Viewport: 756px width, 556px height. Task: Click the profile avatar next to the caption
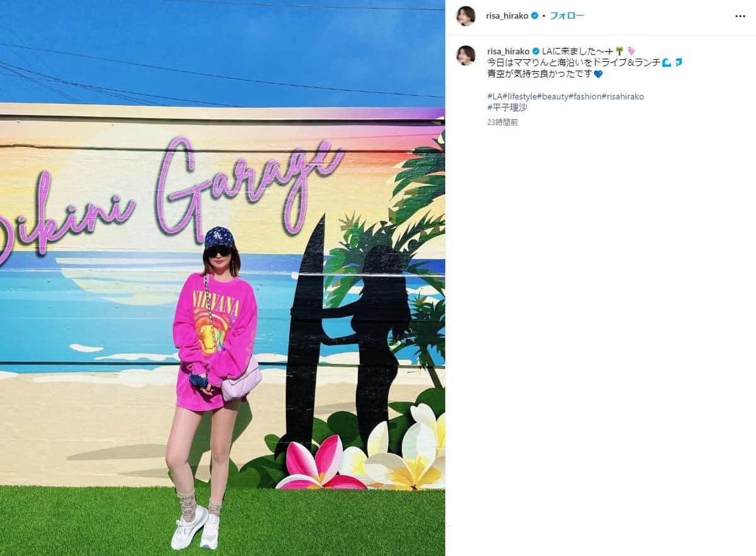coord(466,55)
